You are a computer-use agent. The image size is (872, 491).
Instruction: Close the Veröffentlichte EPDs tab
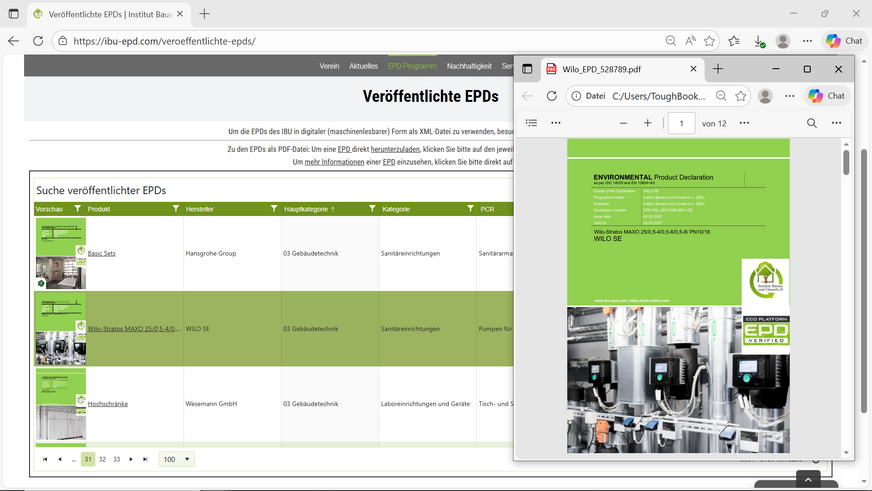click(x=180, y=14)
